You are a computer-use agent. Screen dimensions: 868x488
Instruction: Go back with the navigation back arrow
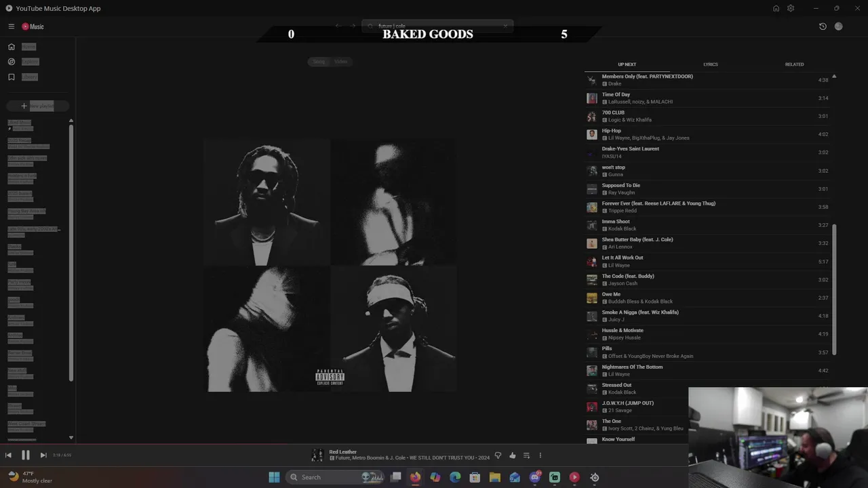[338, 26]
